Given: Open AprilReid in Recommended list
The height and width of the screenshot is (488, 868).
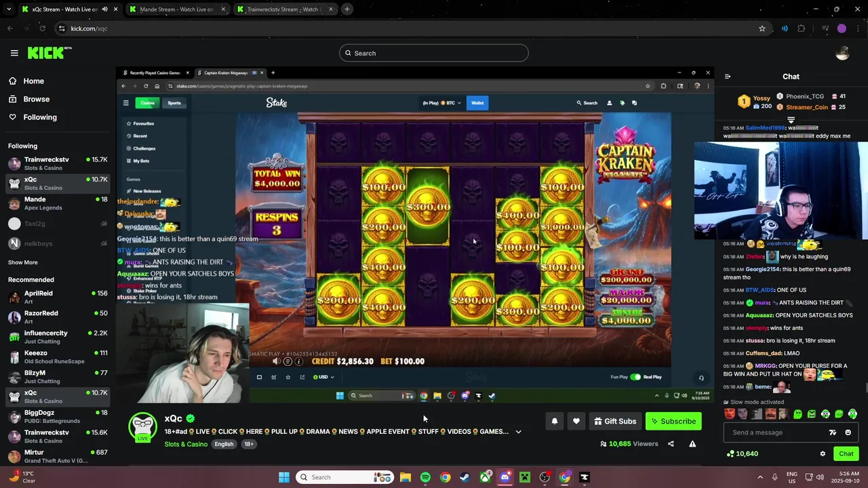Looking at the screenshot, I should click(58, 297).
